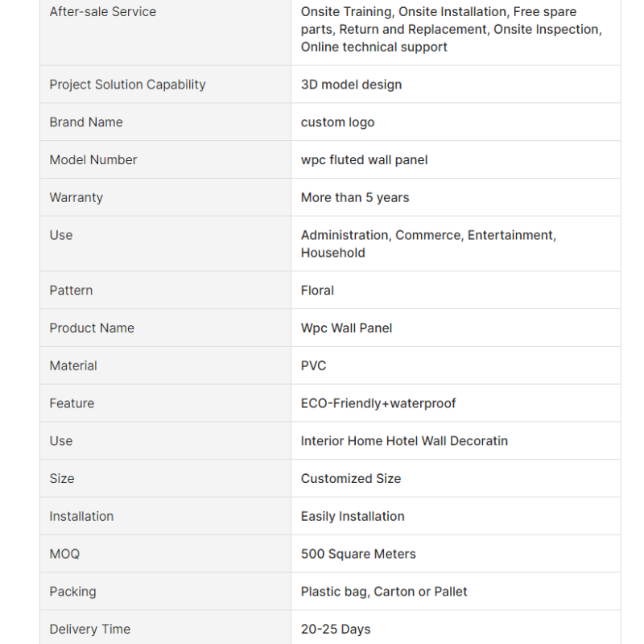The height and width of the screenshot is (644, 644).
Task: Select the Interior Home Hotel Wall Decoratin text
Action: pos(404,441)
